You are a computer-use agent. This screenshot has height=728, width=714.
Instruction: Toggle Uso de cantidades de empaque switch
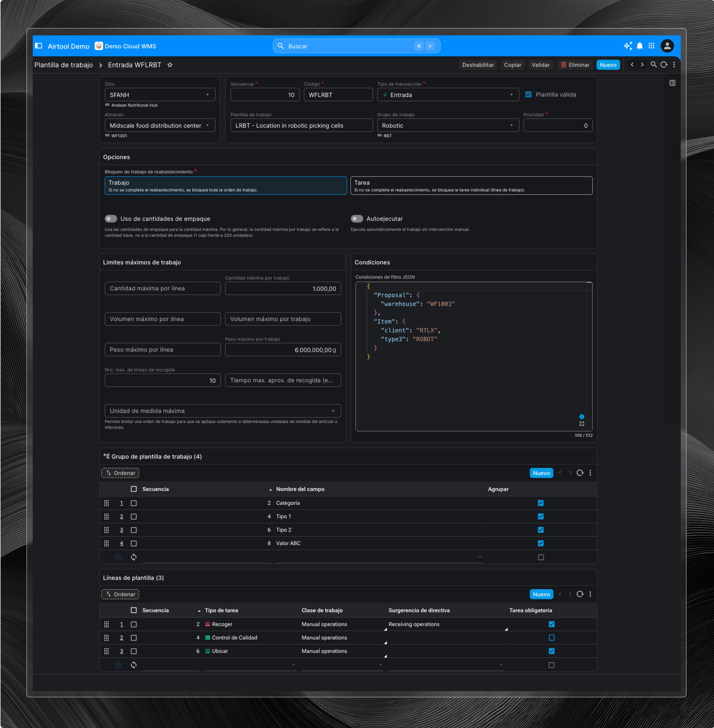point(111,219)
